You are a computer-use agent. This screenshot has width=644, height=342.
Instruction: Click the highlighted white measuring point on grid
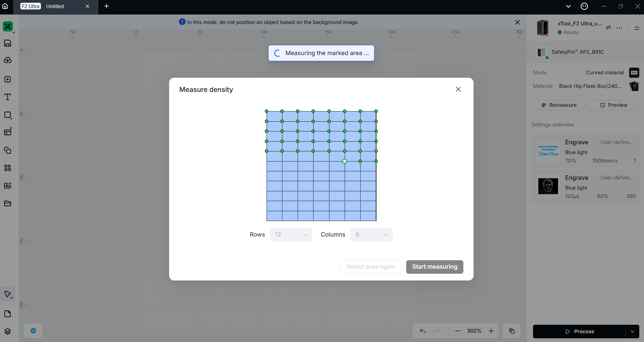pyautogui.click(x=345, y=161)
